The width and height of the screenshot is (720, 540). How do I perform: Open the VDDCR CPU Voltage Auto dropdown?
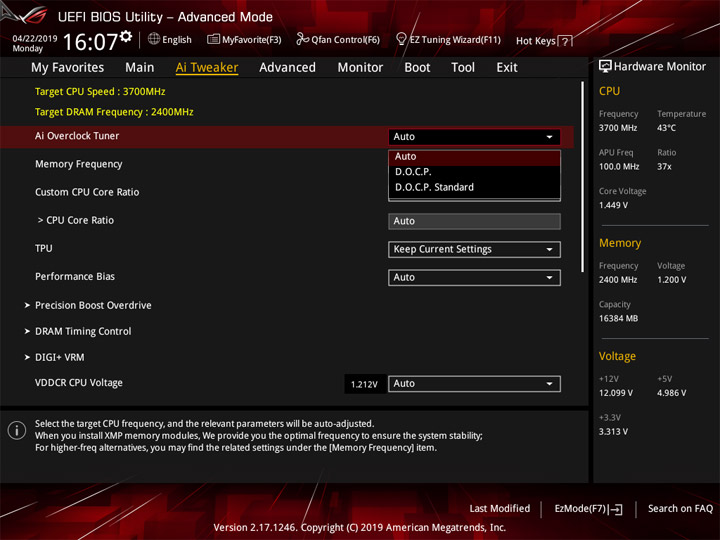[x=474, y=383]
